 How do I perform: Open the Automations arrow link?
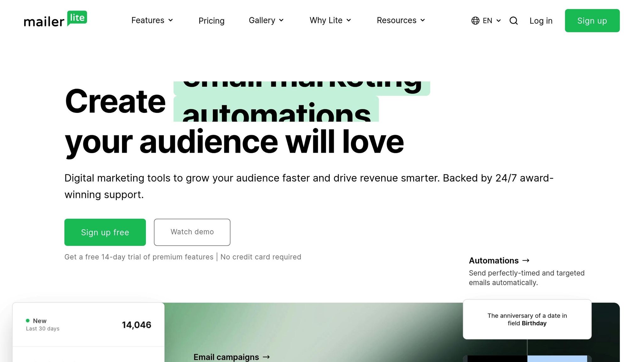[499, 261]
